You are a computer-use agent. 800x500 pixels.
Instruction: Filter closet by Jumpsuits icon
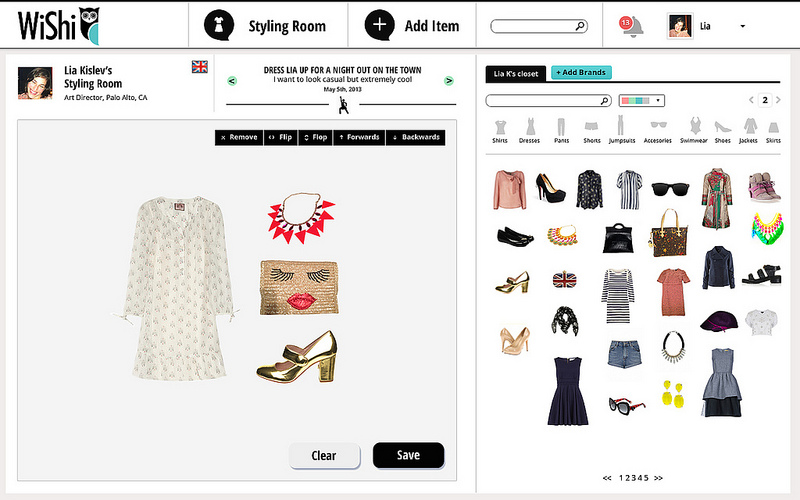[x=622, y=128]
